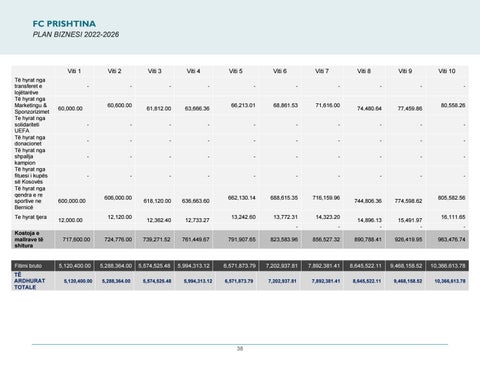The image size is (480, 371).
Task: Click the TË ARDHURAT TOTALE label
Action: (x=29, y=281)
